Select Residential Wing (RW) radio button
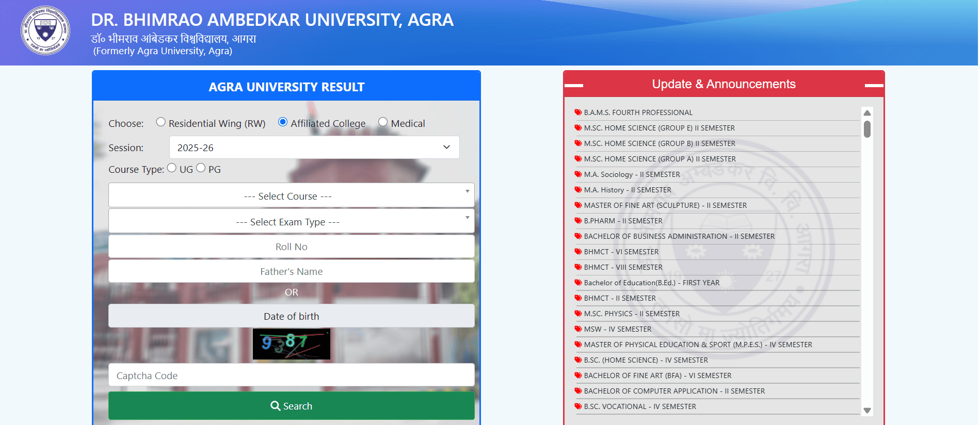This screenshot has width=980, height=425. click(x=161, y=122)
